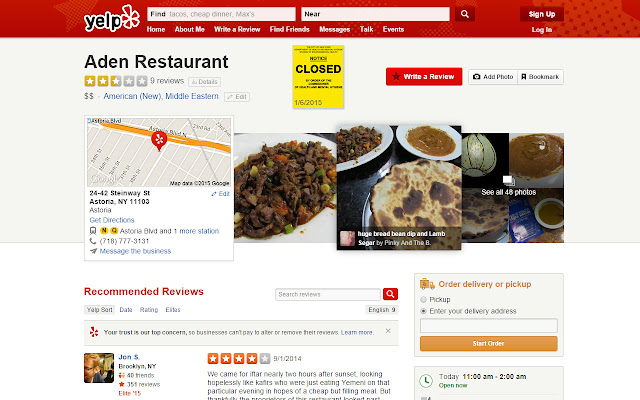640x400 pixels.
Task: Sort reviews by Date
Action: pyautogui.click(x=126, y=310)
